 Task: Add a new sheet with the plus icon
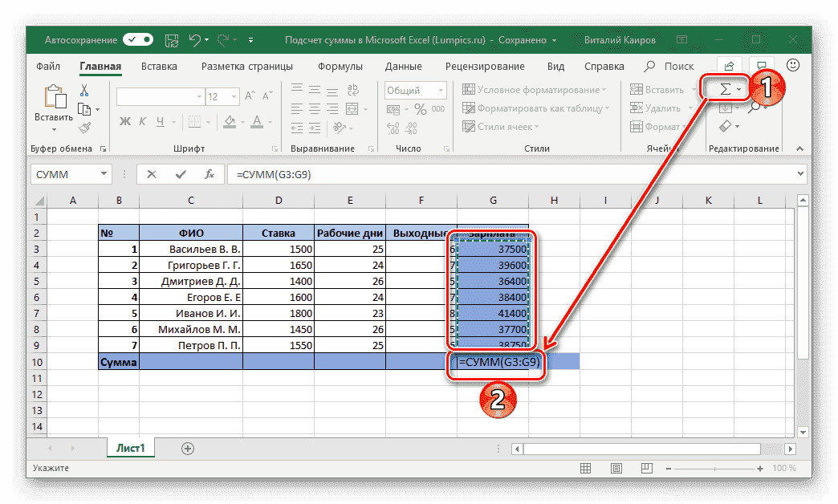pos(188,448)
